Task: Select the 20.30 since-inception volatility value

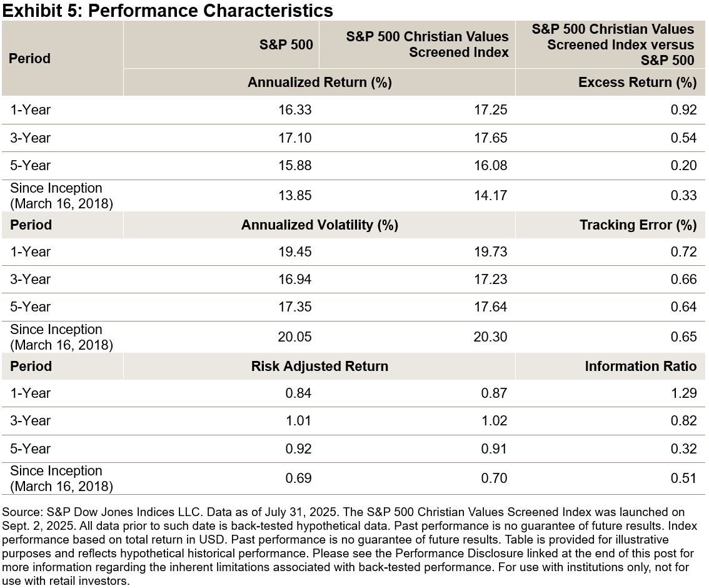Action: tap(491, 337)
